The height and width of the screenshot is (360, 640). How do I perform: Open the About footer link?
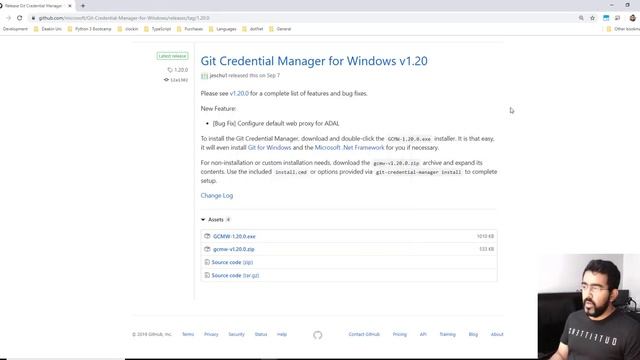coord(497,334)
